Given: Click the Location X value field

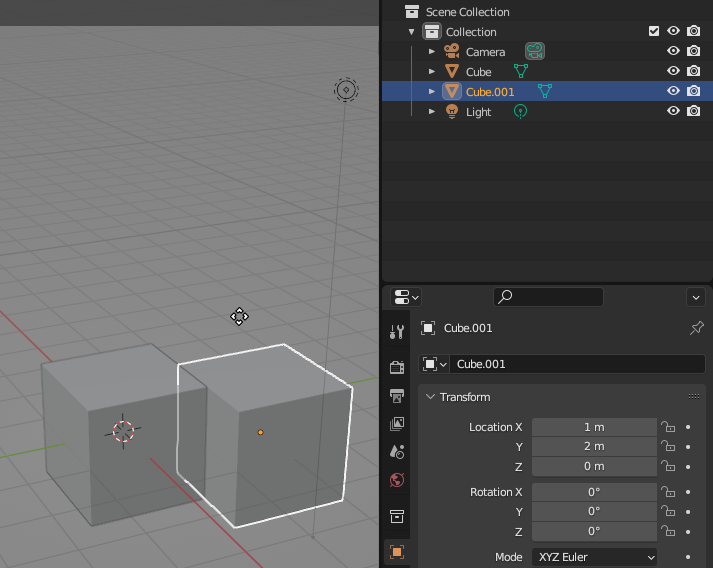Looking at the screenshot, I should tap(594, 427).
